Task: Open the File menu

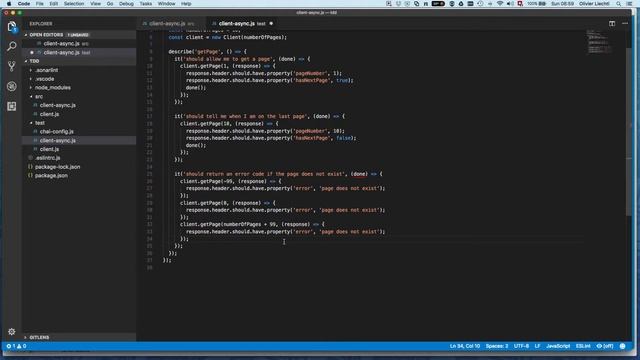Action: coord(40,4)
